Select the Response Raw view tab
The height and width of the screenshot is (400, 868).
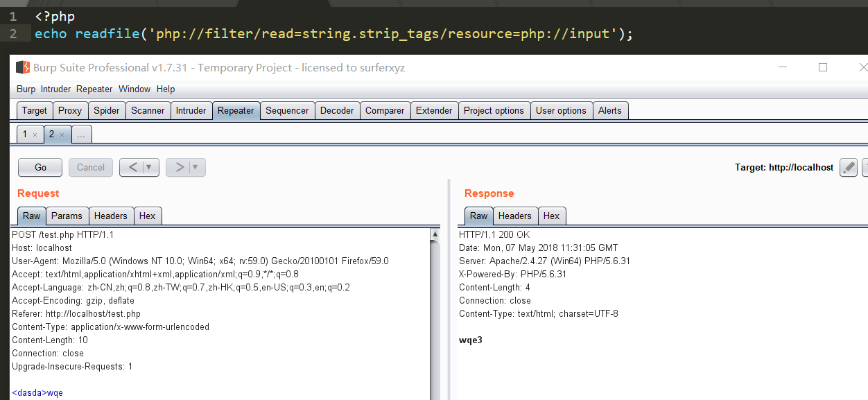479,216
